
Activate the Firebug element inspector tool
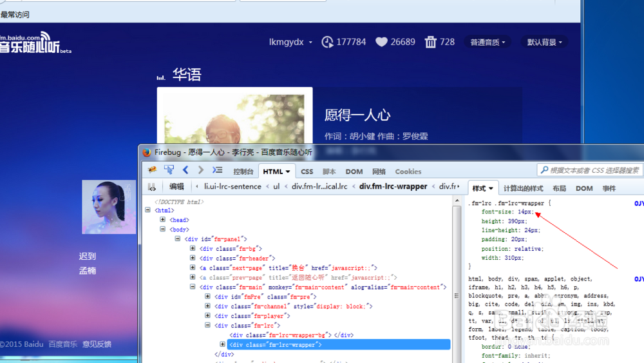point(169,170)
